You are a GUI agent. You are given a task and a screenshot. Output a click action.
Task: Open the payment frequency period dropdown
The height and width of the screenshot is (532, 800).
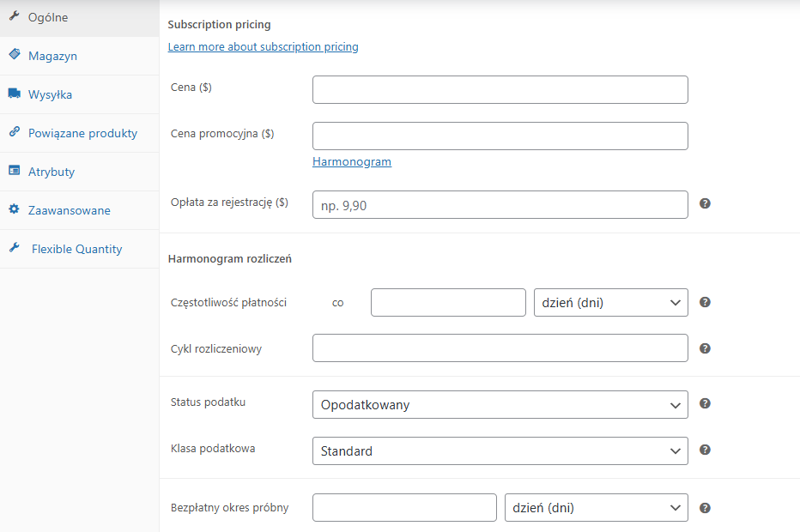610,303
